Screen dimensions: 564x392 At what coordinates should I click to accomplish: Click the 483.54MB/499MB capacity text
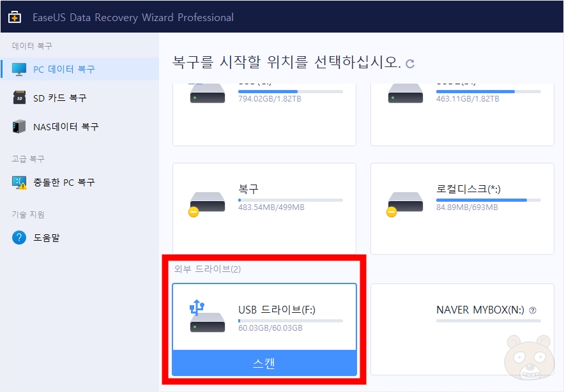click(271, 207)
